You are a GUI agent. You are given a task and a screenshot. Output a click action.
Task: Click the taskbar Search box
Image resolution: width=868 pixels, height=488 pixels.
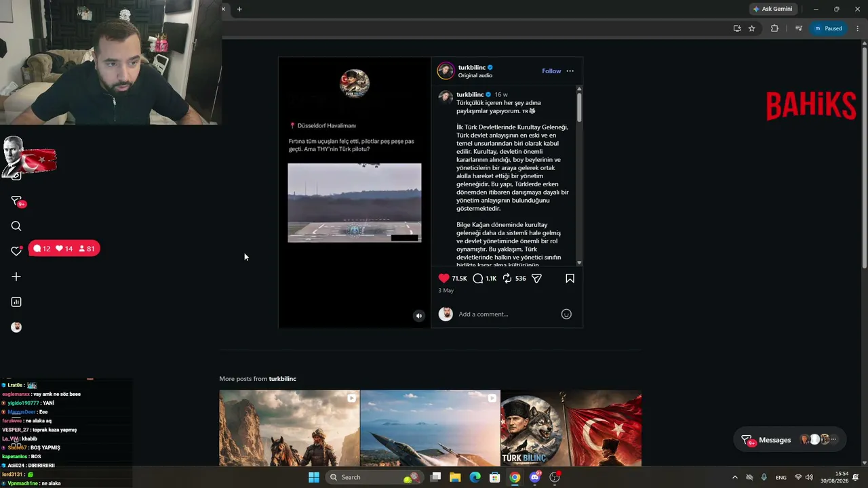pyautogui.click(x=374, y=477)
